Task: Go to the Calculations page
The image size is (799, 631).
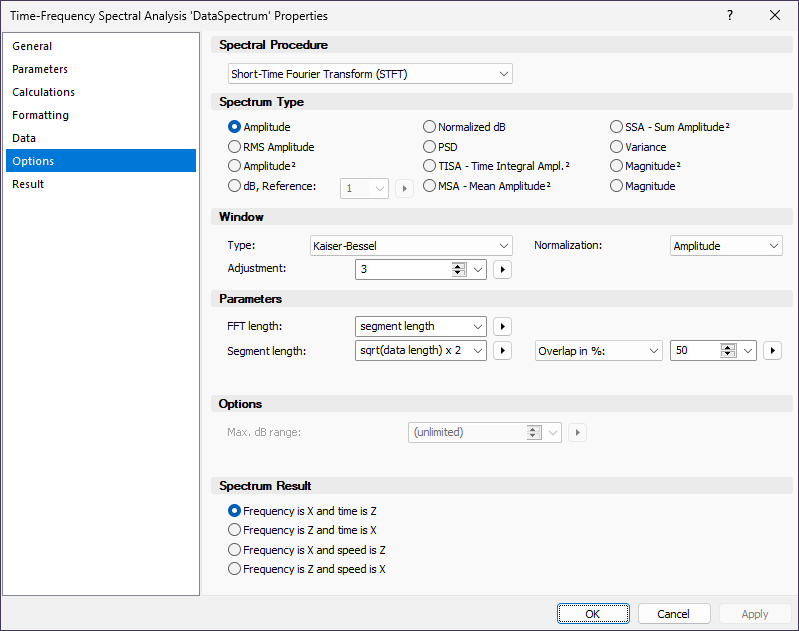Action: pos(43,92)
